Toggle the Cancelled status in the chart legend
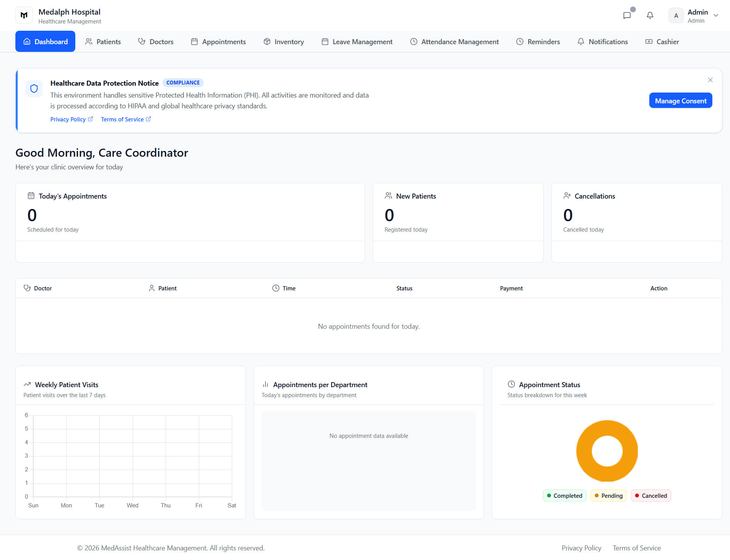Viewport: 730px width, 560px height. (651, 495)
